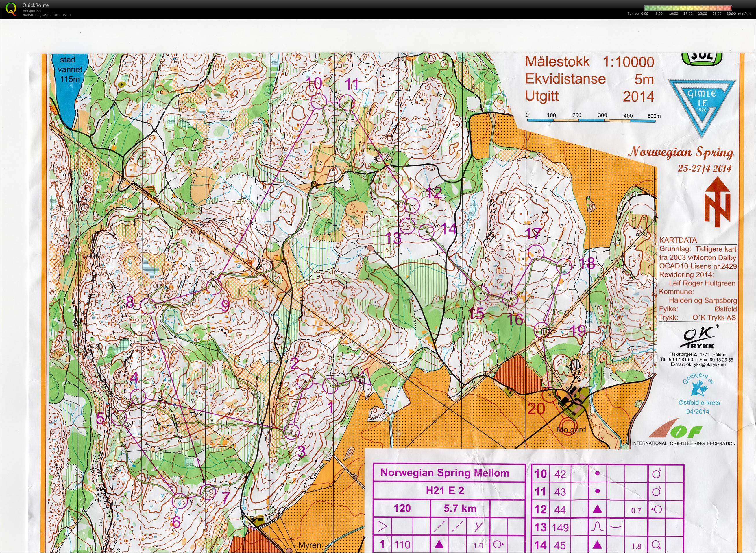This screenshot has height=553, width=756.
Task: Click the "Versjon 2.4" header text
Action: (x=32, y=11)
